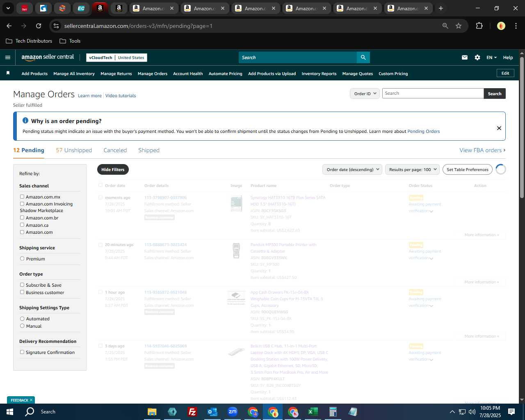Check the Amazon.com.br sales channel
This screenshot has height=420, width=525.
coord(22,218)
